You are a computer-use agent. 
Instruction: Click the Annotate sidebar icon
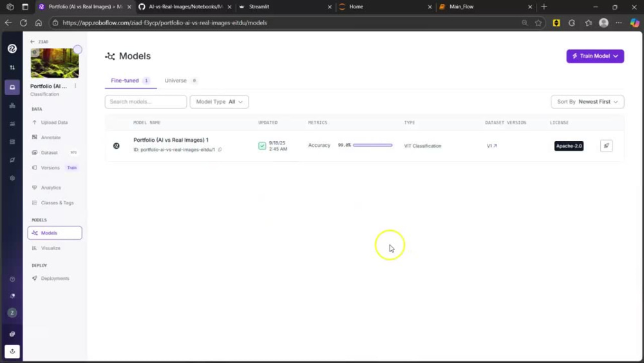pos(35,137)
